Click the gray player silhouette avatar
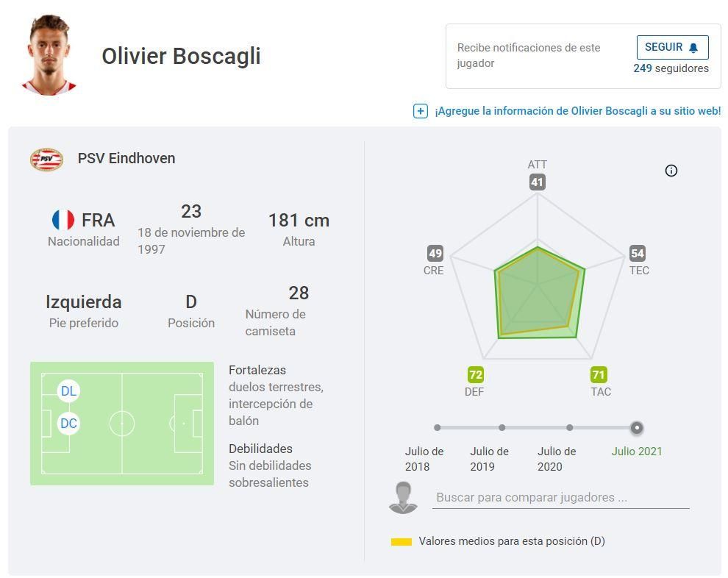Image resolution: width=728 pixels, height=578 pixels. pyautogui.click(x=403, y=498)
